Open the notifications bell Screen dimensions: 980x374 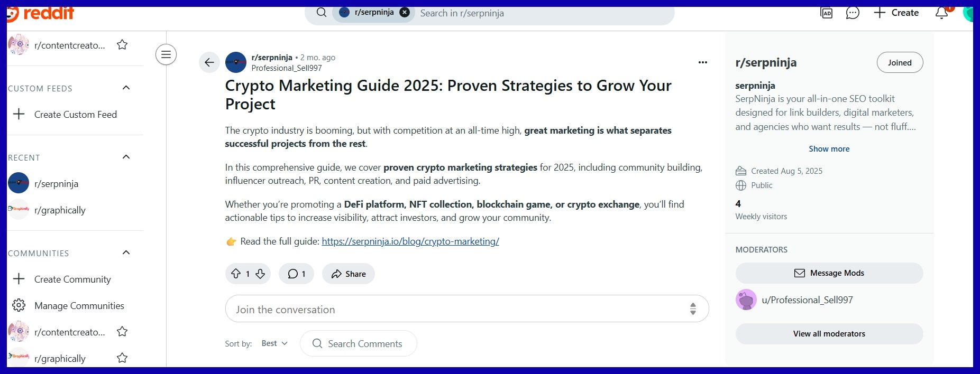941,13
